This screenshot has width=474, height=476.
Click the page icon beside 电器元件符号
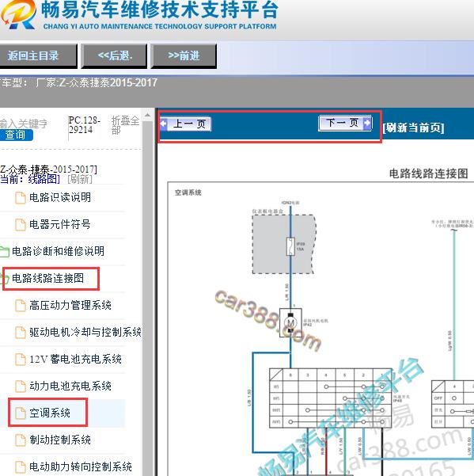point(21,225)
